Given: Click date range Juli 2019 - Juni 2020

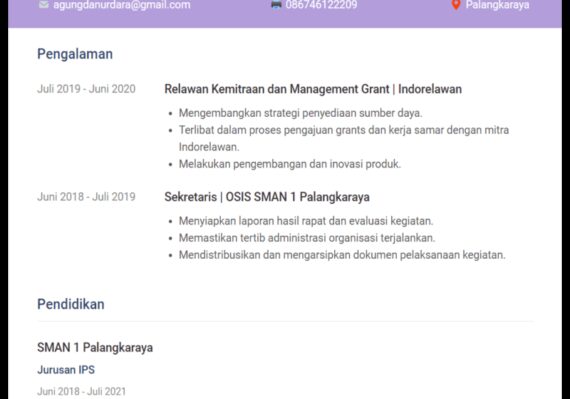Looking at the screenshot, I should [x=86, y=89].
